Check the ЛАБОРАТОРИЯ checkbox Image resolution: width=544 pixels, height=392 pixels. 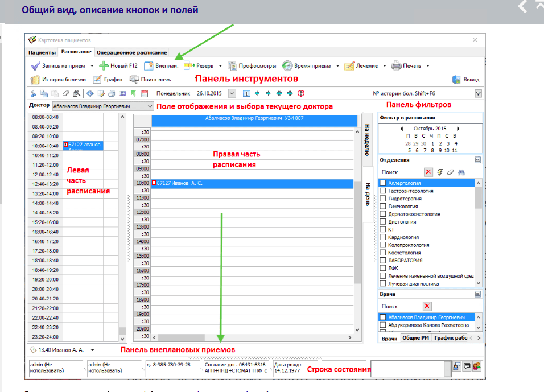tap(383, 260)
